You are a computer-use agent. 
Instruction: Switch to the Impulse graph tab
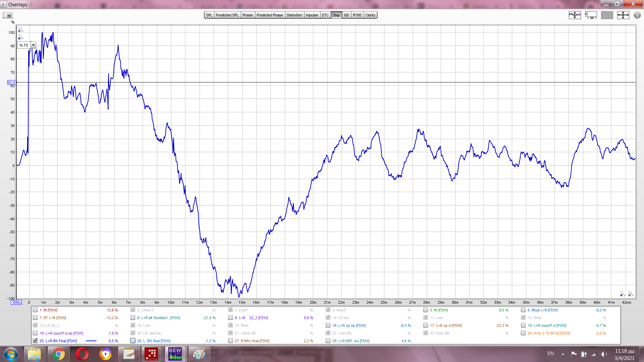(312, 15)
